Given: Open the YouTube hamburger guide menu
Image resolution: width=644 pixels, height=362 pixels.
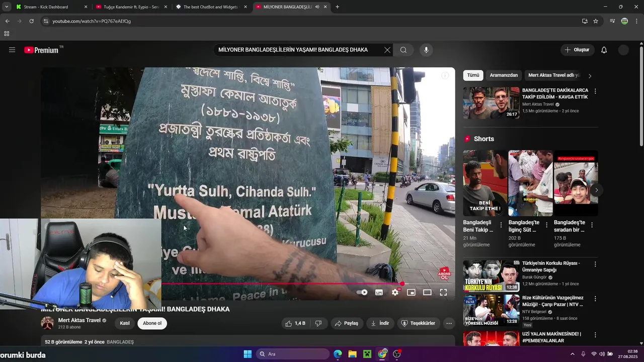Looking at the screenshot, I should click(12, 50).
